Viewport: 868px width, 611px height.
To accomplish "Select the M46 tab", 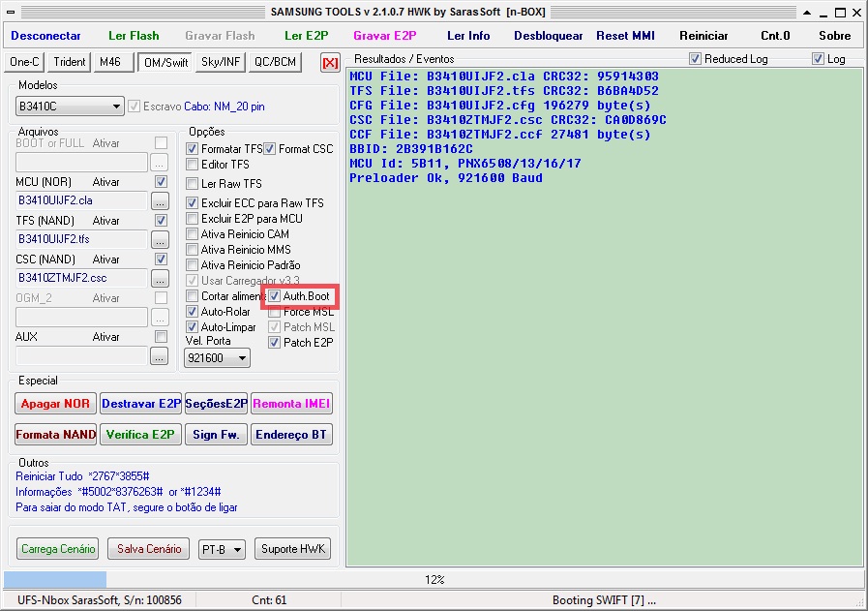I will 114,62.
